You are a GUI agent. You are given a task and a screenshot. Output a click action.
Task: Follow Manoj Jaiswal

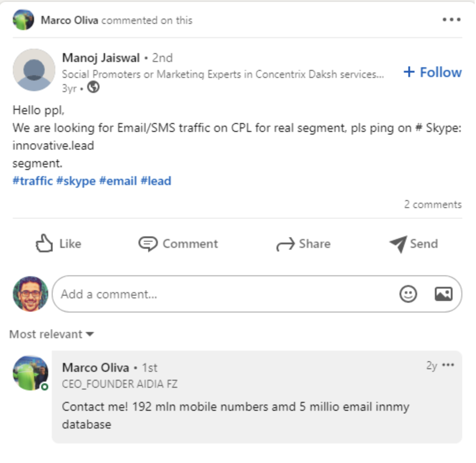click(x=433, y=72)
